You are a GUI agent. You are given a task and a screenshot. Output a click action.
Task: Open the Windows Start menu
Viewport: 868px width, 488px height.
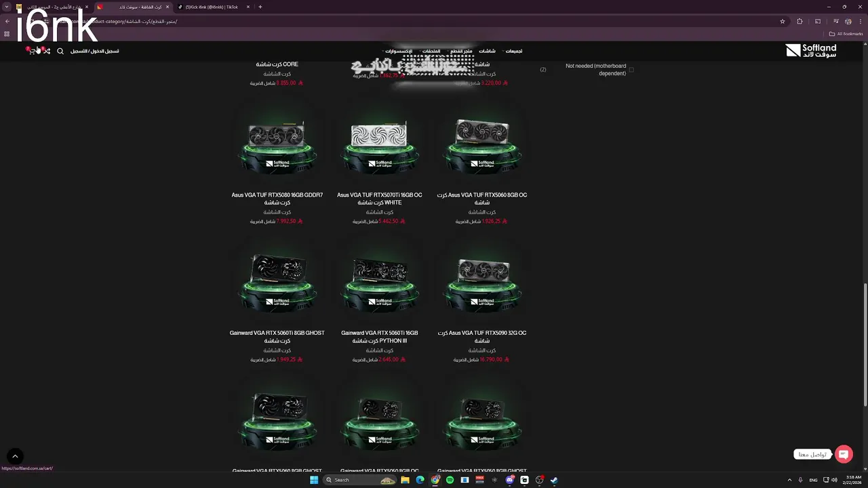(314, 480)
